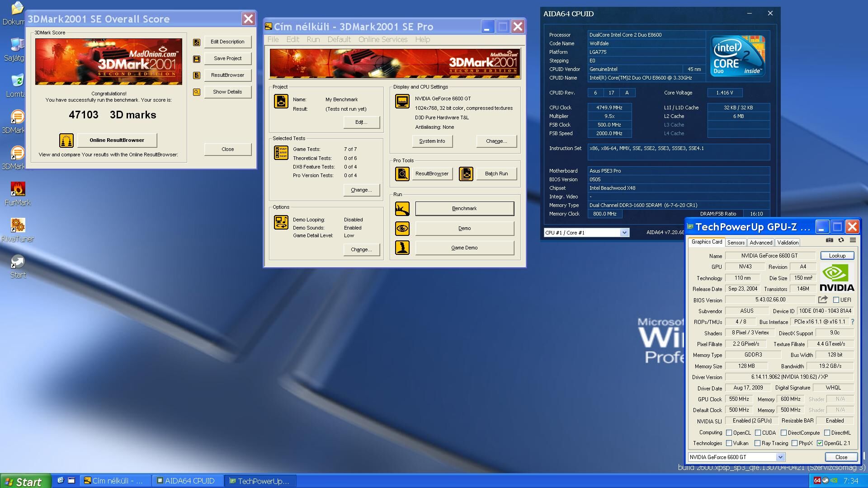Image resolution: width=868 pixels, height=488 pixels.
Task: Click the Pro Tools ResultBrowser magnifier icon
Action: pos(402,174)
